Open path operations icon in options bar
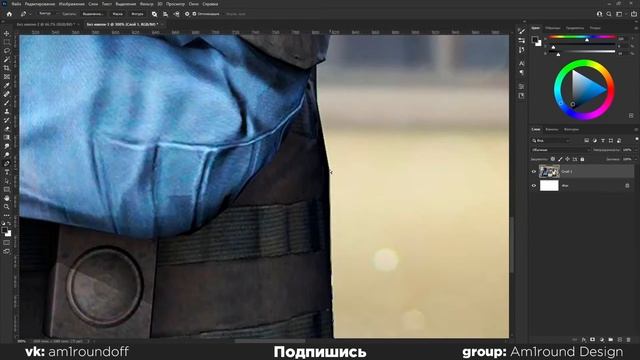 [x=154, y=14]
